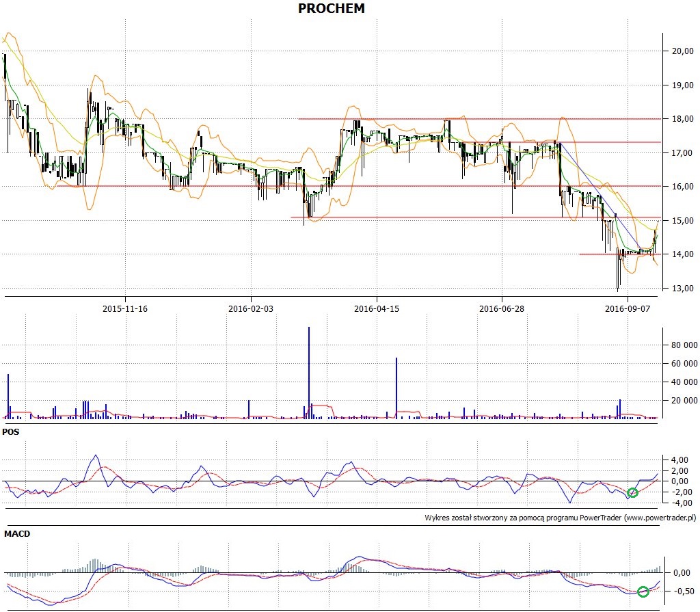Viewport: 700px width, 612px height.
Task: Click the 16,00 price axis label
Action: 683,186
